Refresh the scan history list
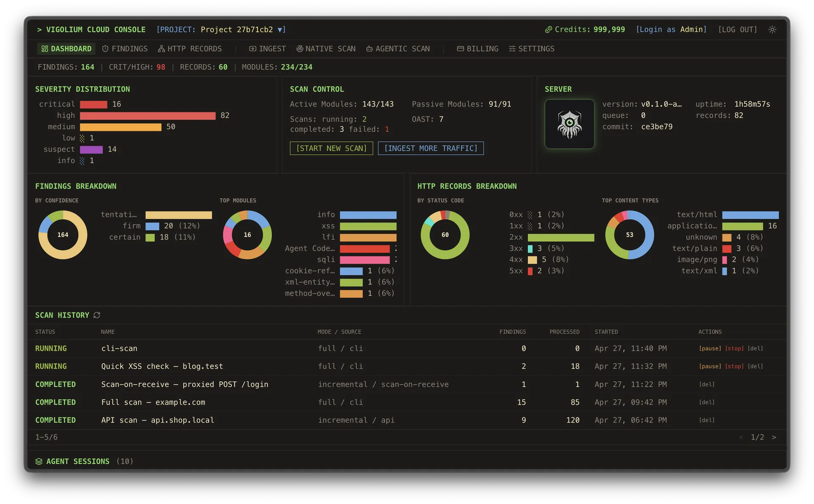Screen dimensions: 814x504 click(x=97, y=315)
